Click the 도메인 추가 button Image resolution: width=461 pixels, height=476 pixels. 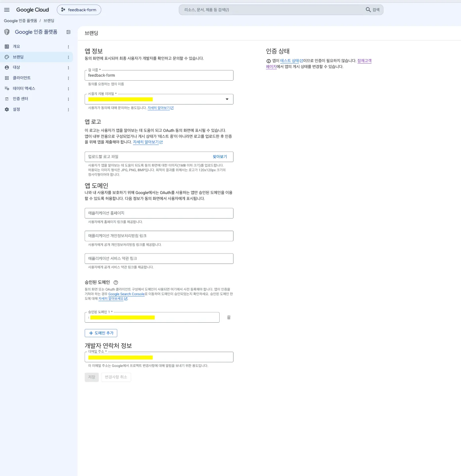[x=101, y=333]
